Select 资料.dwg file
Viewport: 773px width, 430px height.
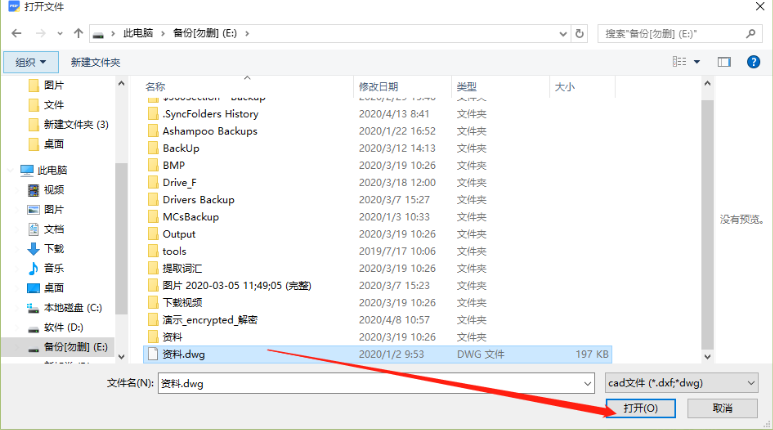[378, 355]
